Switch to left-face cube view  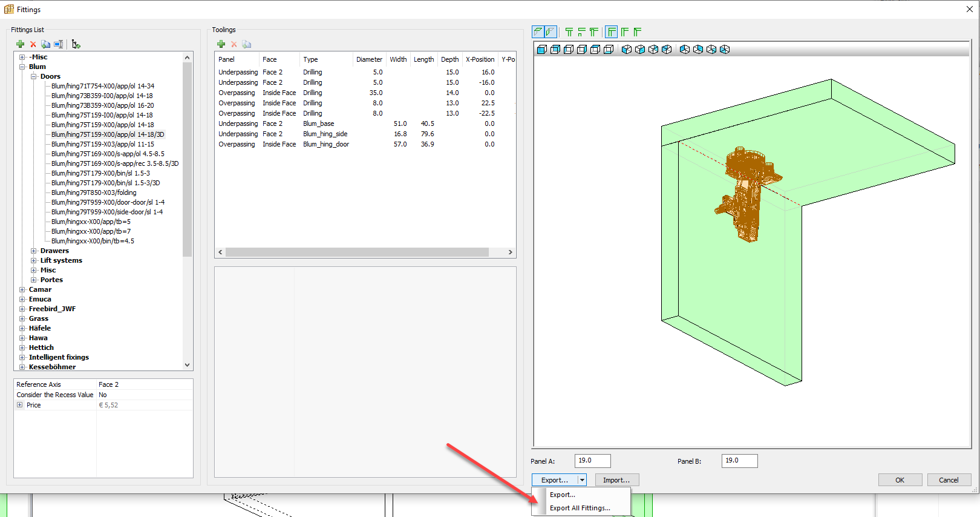(569, 50)
